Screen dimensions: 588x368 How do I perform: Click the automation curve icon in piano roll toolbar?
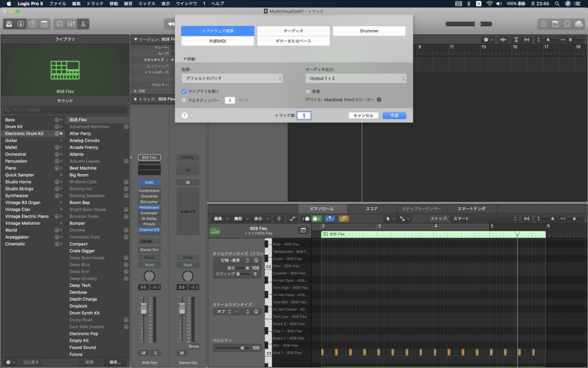(293, 219)
